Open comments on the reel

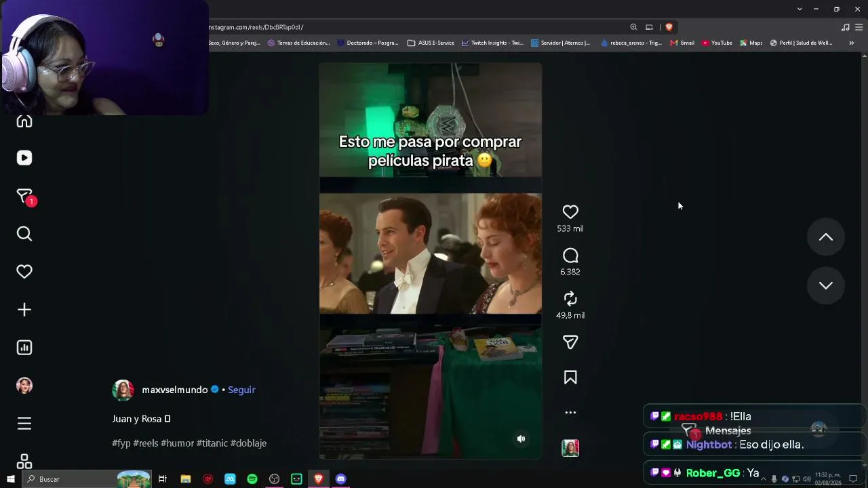570,256
